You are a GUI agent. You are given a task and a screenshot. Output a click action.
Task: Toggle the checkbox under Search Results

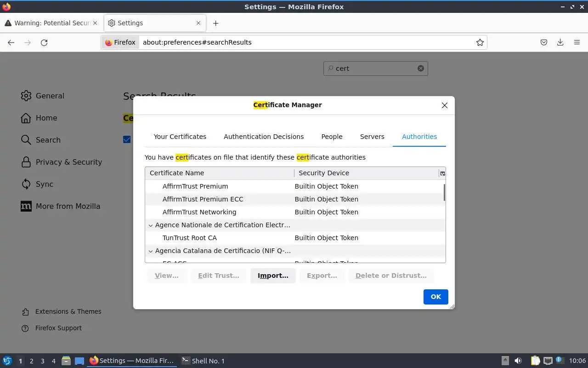click(x=127, y=139)
